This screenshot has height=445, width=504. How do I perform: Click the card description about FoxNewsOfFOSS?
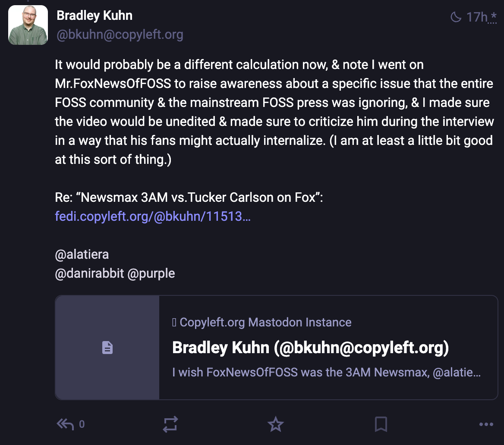327,373
